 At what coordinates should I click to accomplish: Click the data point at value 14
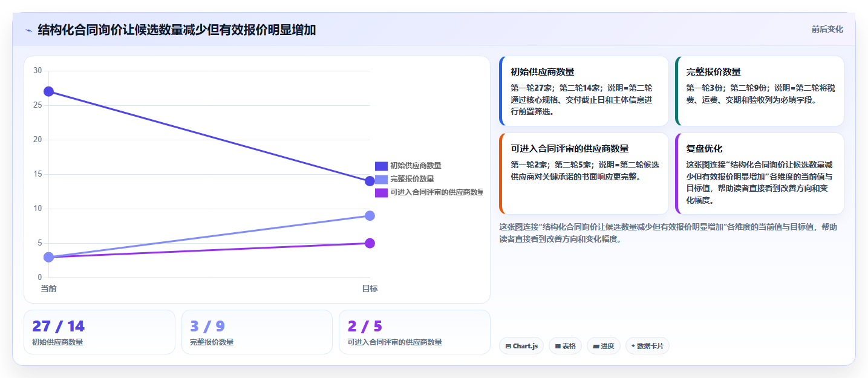[370, 181]
